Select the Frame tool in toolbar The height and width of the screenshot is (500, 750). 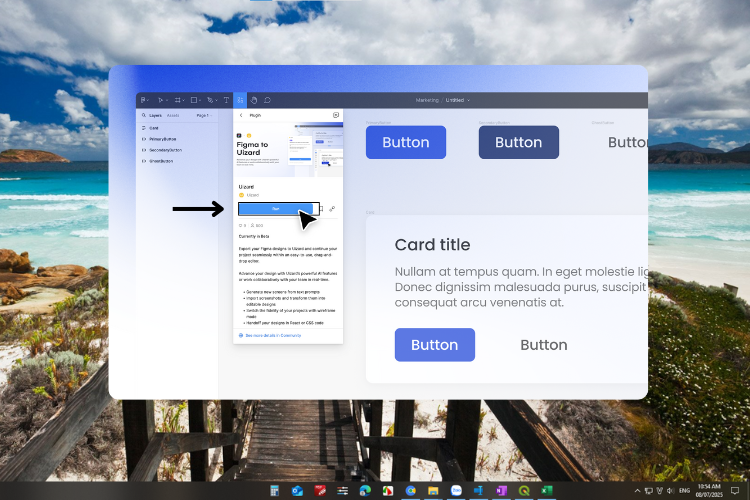click(x=177, y=100)
